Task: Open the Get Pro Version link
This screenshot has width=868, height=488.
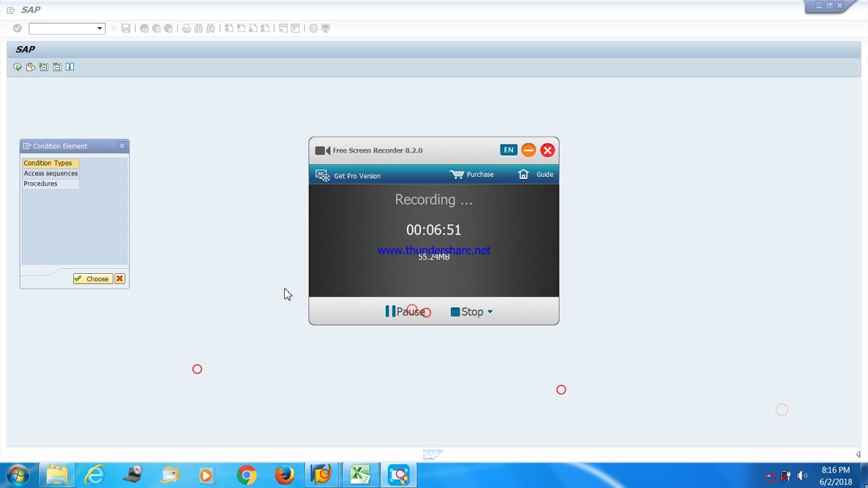Action: click(x=357, y=176)
